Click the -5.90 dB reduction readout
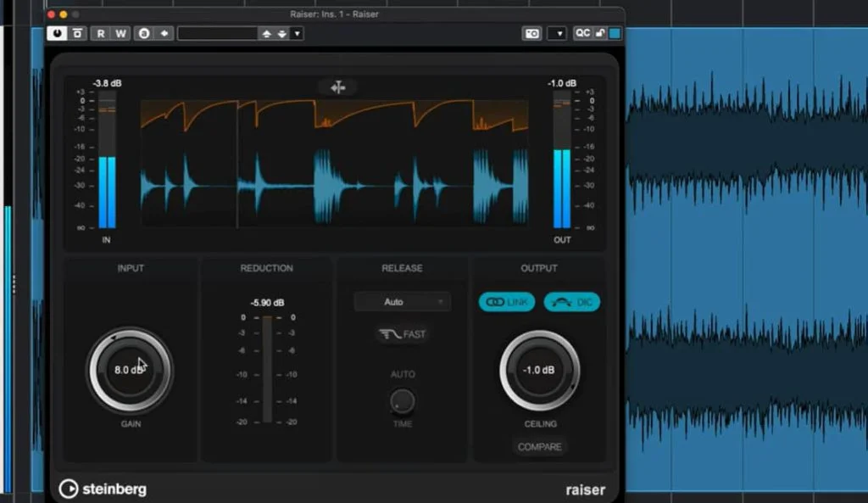Screen dimensions: 868x503 (267, 303)
